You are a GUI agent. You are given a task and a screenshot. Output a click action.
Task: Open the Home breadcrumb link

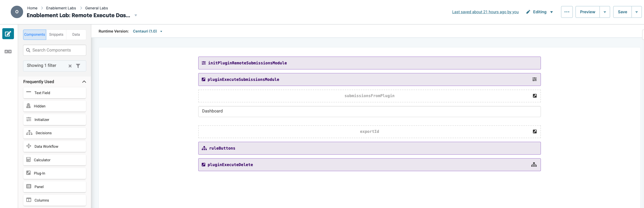click(x=32, y=8)
